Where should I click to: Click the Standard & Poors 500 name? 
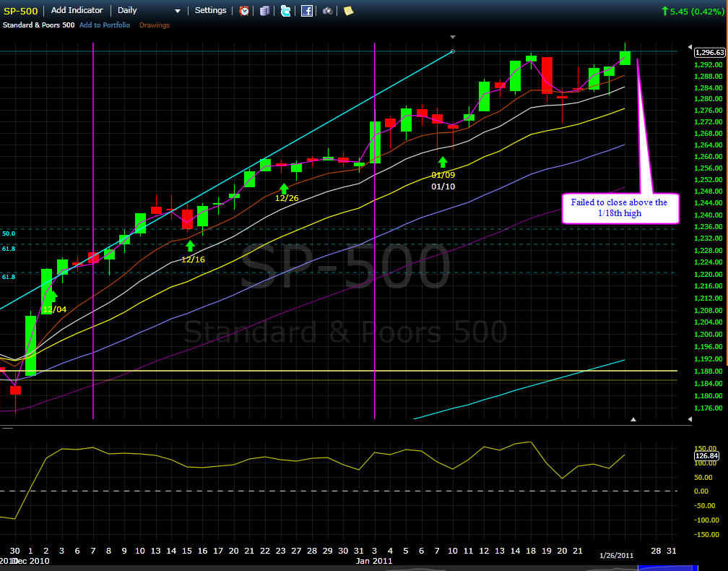[x=38, y=25]
